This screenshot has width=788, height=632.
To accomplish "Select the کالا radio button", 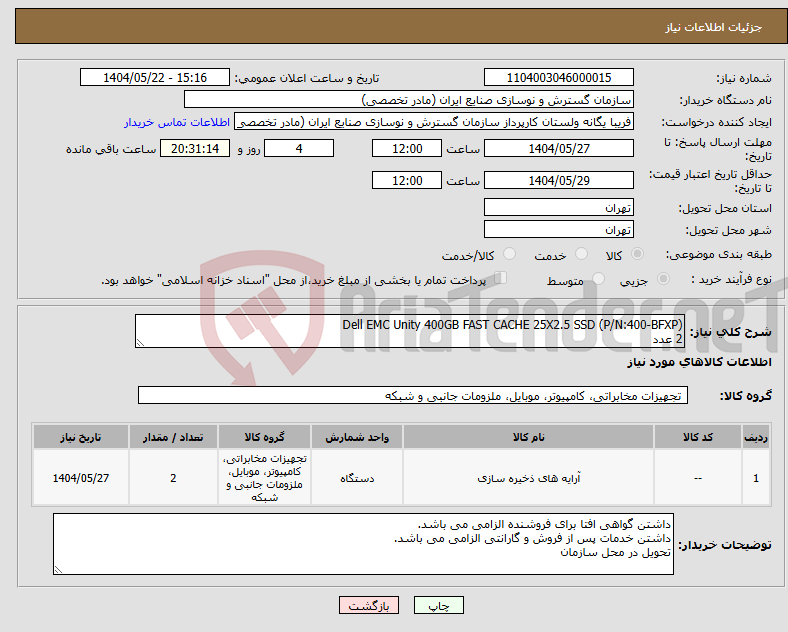I will click(637, 254).
